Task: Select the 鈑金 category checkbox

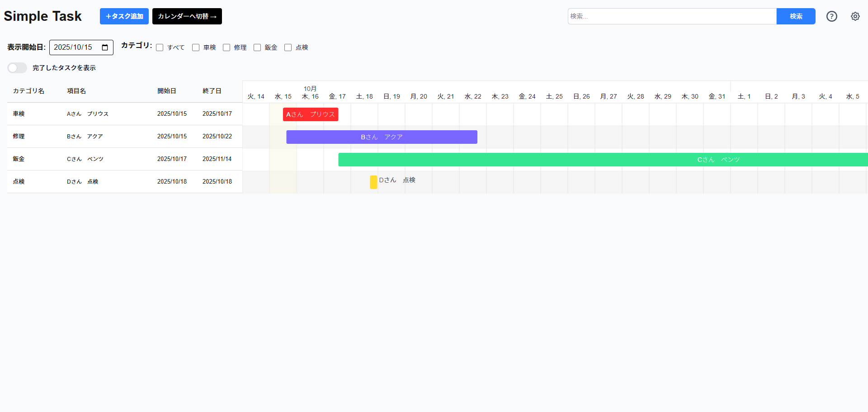Action: click(257, 47)
